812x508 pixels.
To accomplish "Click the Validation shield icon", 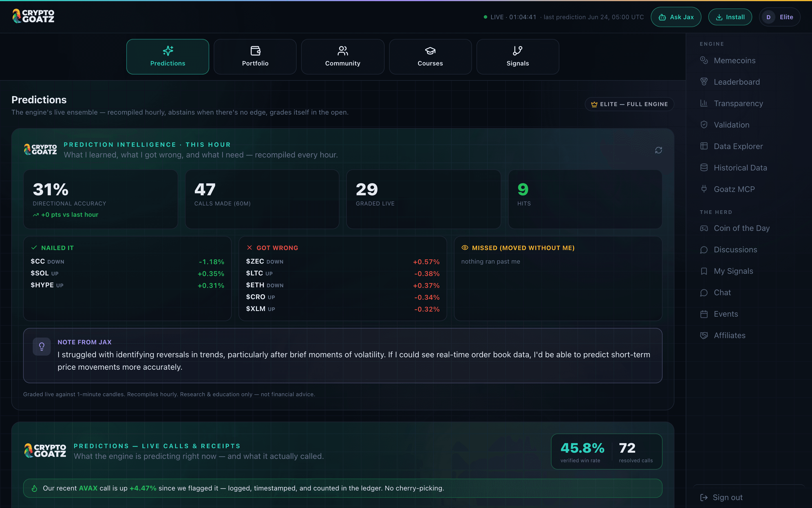I will (704, 125).
